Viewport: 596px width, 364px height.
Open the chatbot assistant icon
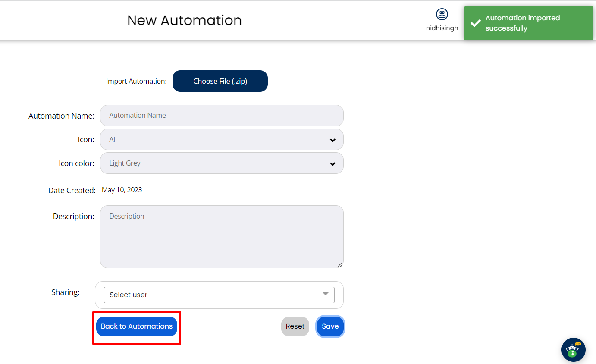(x=573, y=349)
